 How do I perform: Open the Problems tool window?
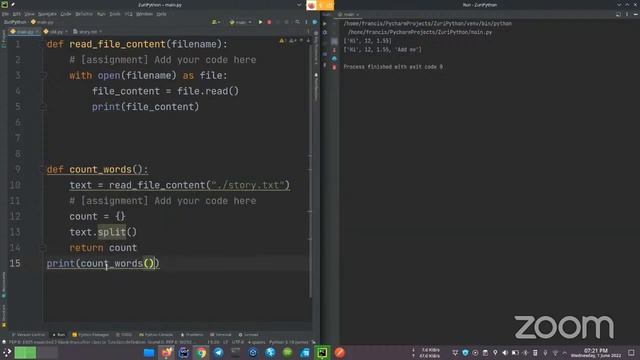pyautogui.click(x=192, y=335)
